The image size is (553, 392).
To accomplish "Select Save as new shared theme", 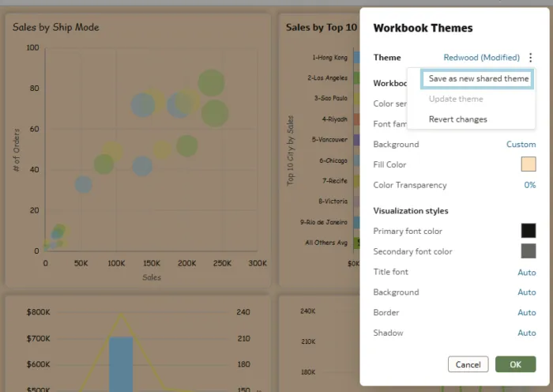I will [478, 79].
